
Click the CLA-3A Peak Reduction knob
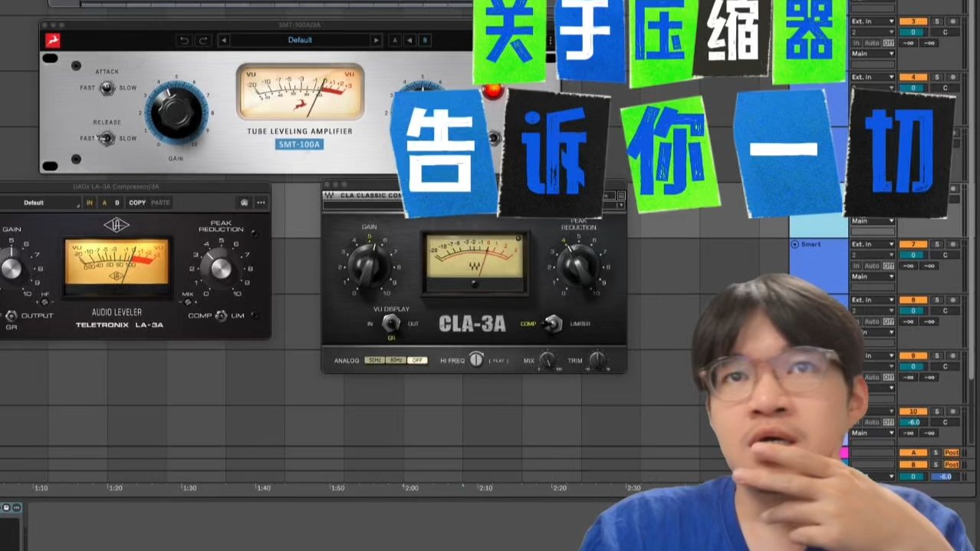point(577,266)
